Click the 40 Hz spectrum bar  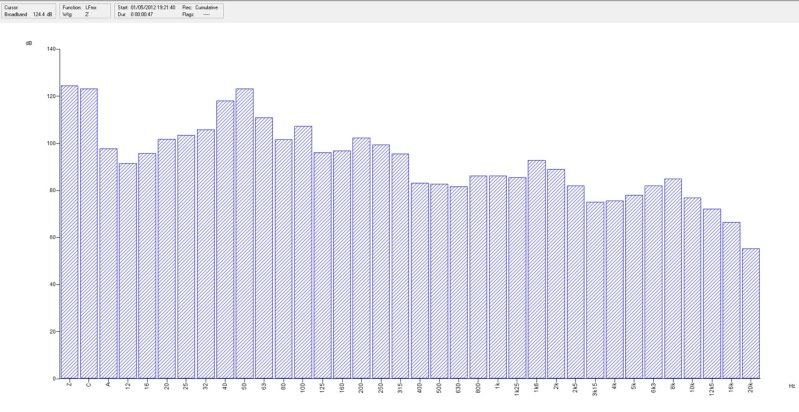(x=225, y=239)
